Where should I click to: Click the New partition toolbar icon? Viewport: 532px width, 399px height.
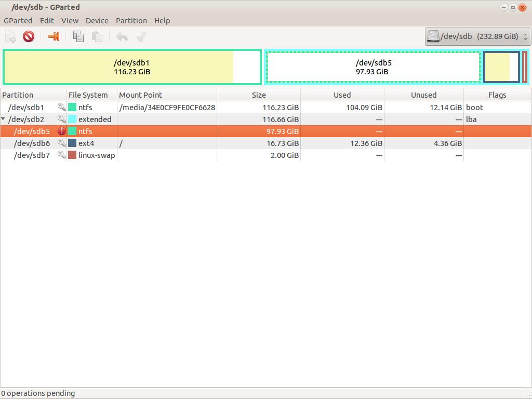(x=10, y=36)
